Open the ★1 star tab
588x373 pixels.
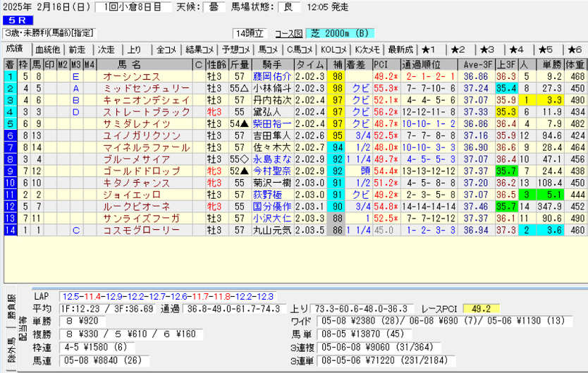coord(429,49)
